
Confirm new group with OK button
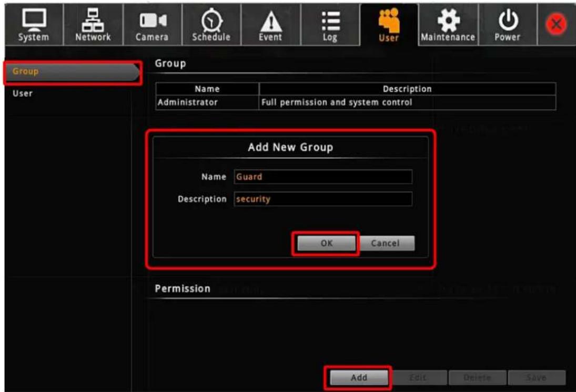coord(326,243)
